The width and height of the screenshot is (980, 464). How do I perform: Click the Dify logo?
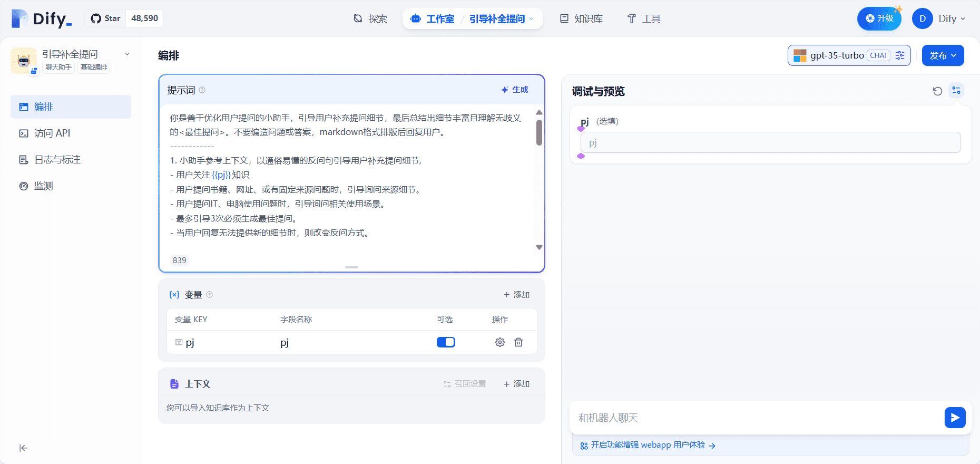pyautogui.click(x=42, y=19)
